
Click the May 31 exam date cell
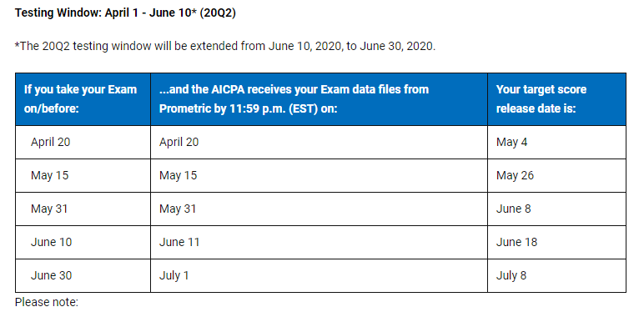pos(83,209)
